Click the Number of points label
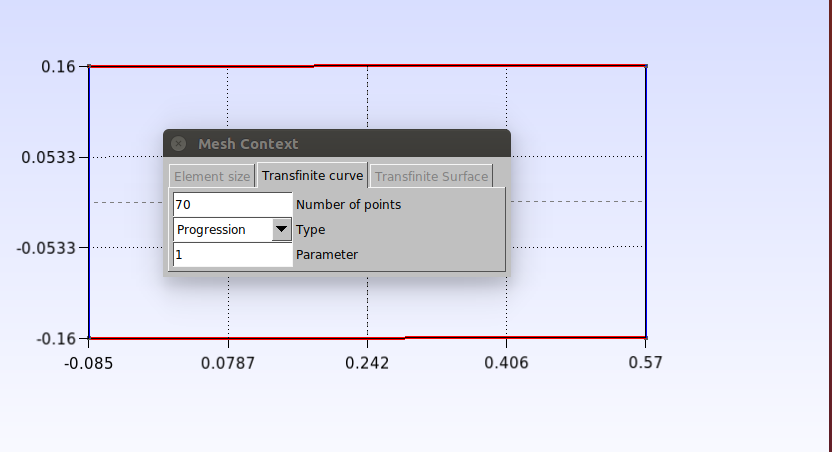 pos(348,204)
